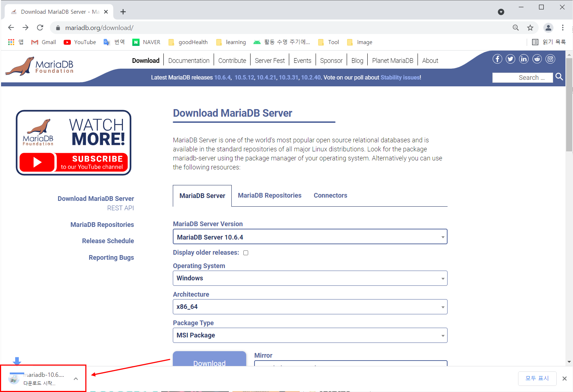Open sidebar MariaDB Repositories link
Viewport: 573px width, 392px height.
point(102,225)
